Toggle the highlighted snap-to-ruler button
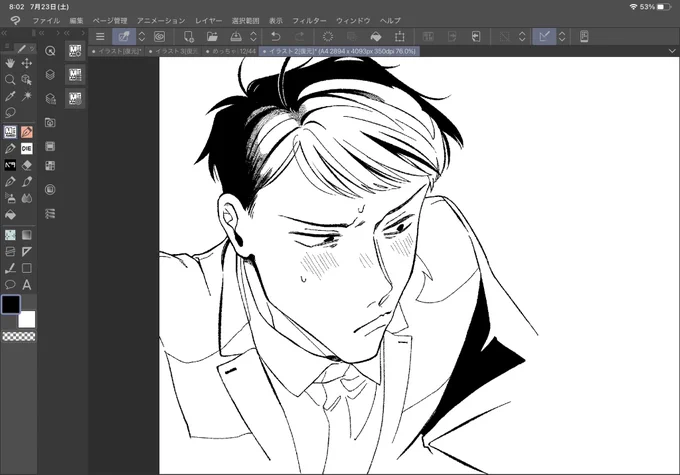Viewport: 680px width, 475px height. tap(544, 37)
